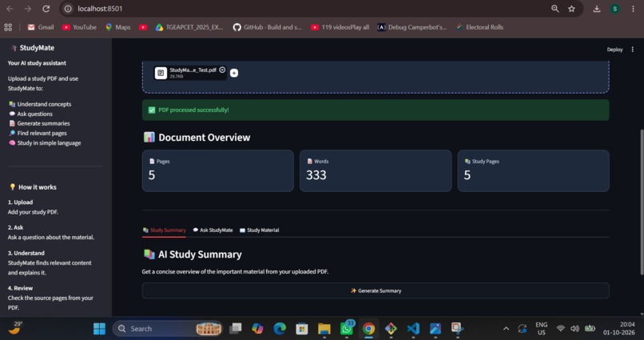The height and width of the screenshot is (340, 644).
Task: Open the volume control in system tray
Action: pyautogui.click(x=574, y=329)
